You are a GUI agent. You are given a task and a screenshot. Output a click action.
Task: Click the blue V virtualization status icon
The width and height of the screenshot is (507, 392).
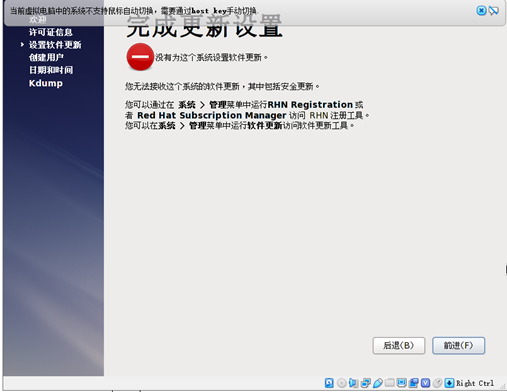point(426,383)
